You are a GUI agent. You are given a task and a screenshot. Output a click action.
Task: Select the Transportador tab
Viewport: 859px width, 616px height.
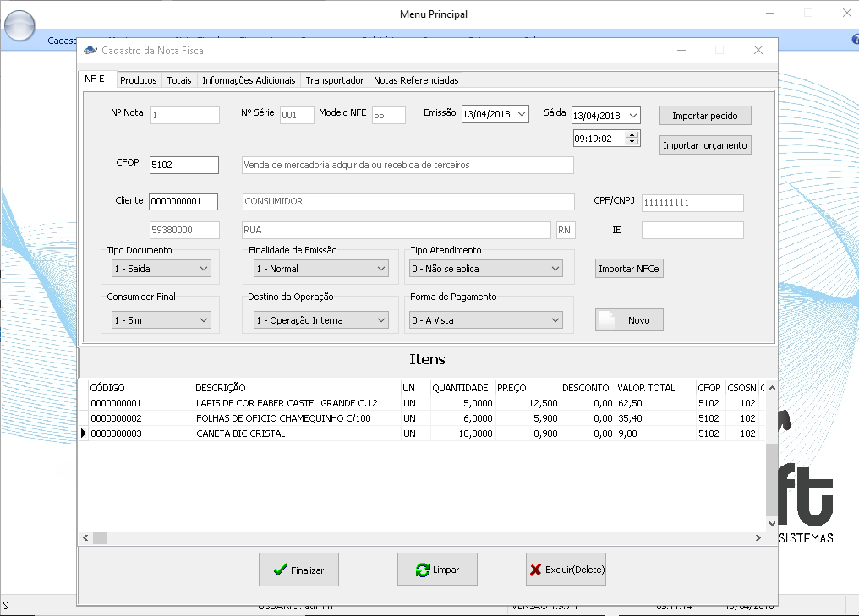(334, 80)
